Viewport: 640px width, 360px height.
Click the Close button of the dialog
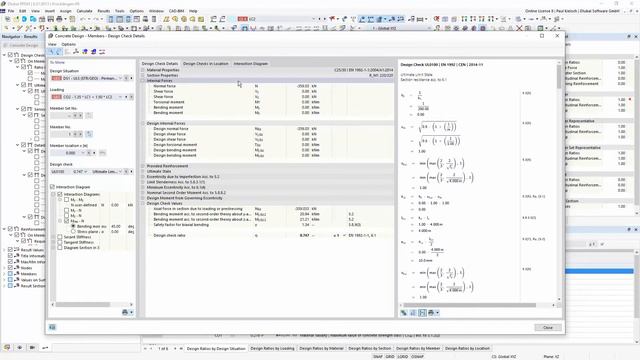pyautogui.click(x=548, y=327)
